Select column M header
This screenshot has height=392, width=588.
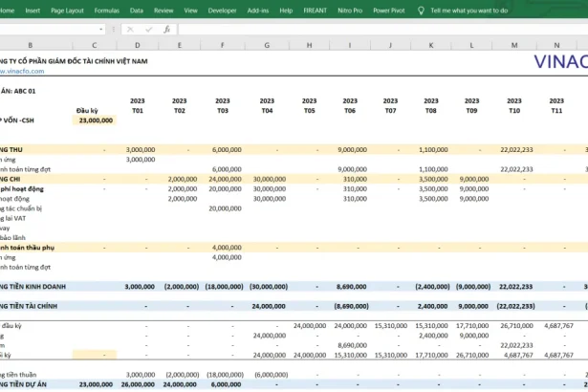(514, 45)
